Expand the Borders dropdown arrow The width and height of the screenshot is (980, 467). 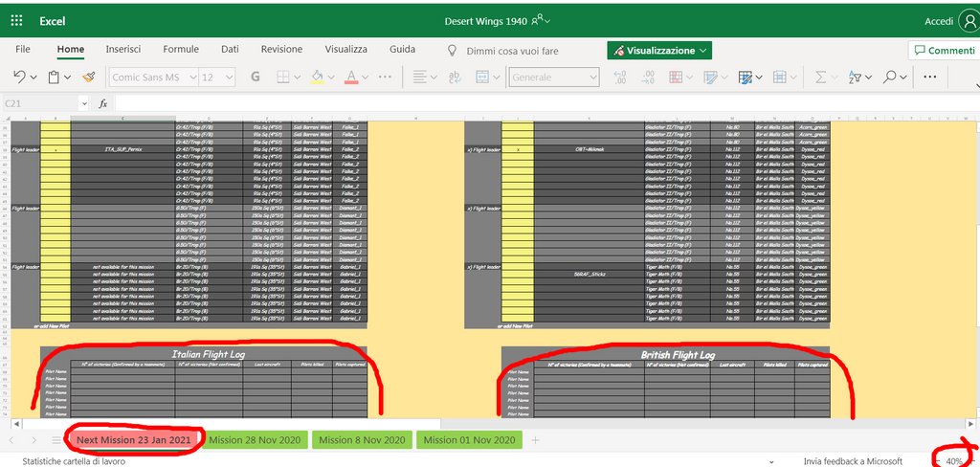pyautogui.click(x=297, y=78)
